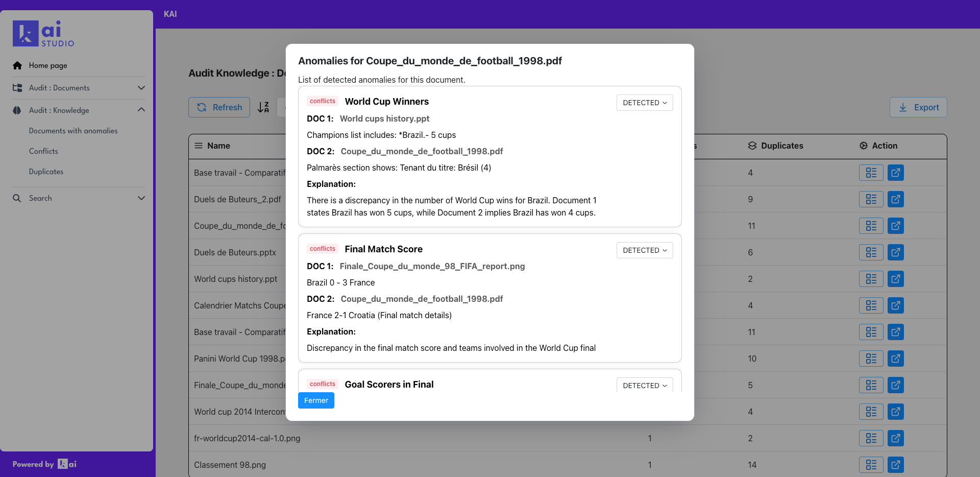The height and width of the screenshot is (477, 980).
Task: Collapse the Audit : Knowledge chevron
Action: pyautogui.click(x=141, y=110)
